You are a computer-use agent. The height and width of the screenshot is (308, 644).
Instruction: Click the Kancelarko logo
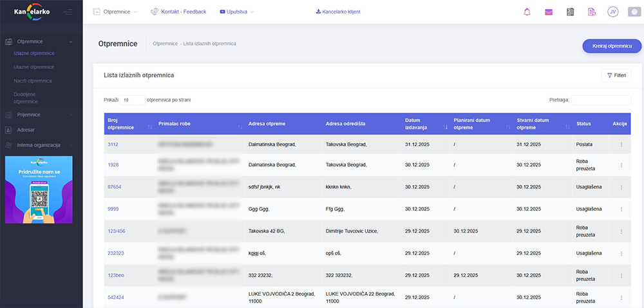(x=32, y=12)
